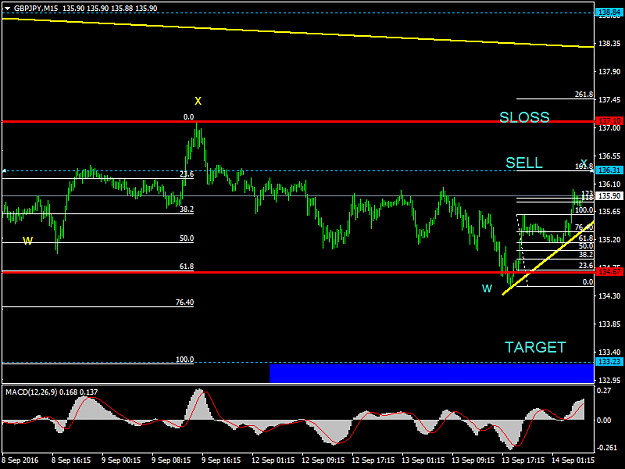Image resolution: width=625 pixels, height=469 pixels.
Task: Click the 9 Sep 00:15 time label
Action: click(121, 460)
